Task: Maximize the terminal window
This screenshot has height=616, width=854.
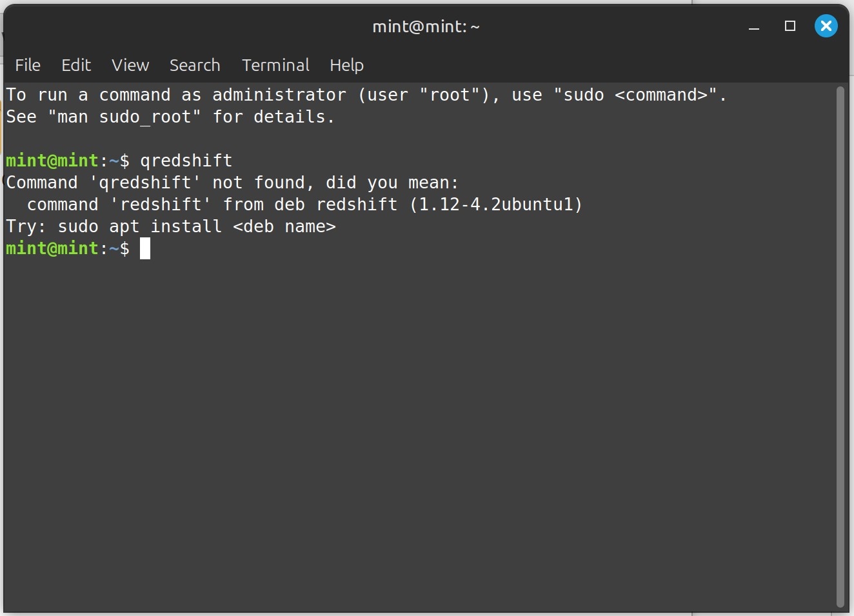Action: [790, 26]
